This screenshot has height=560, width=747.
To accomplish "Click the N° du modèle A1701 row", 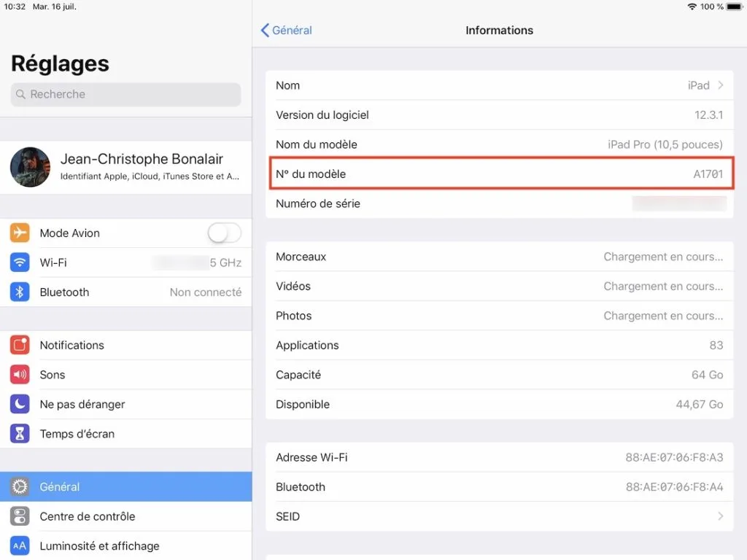I will pyautogui.click(x=500, y=174).
